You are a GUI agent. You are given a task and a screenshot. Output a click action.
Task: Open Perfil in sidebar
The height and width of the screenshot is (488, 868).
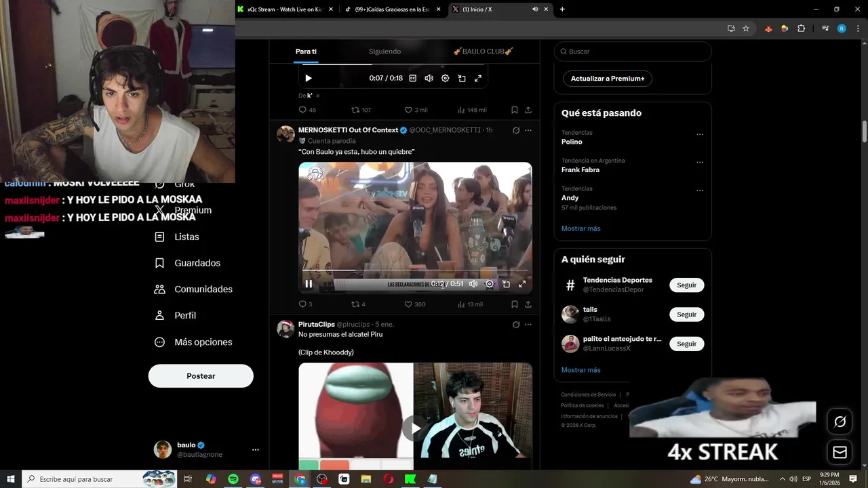[x=176, y=315]
